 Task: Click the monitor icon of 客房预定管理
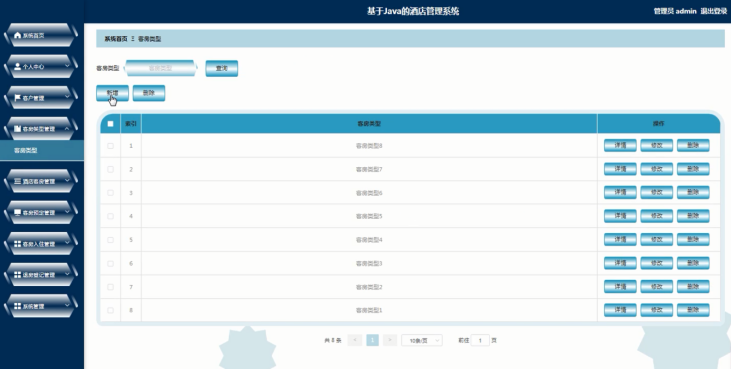point(18,213)
